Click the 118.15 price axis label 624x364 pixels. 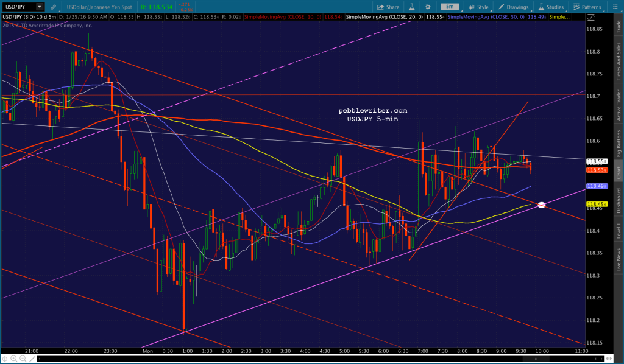594,343
